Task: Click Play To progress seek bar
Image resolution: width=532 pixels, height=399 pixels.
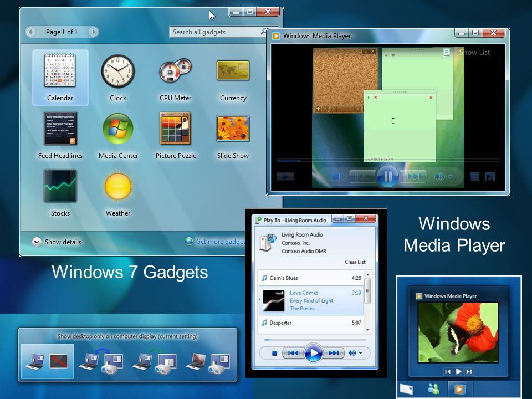Action: 315,339
